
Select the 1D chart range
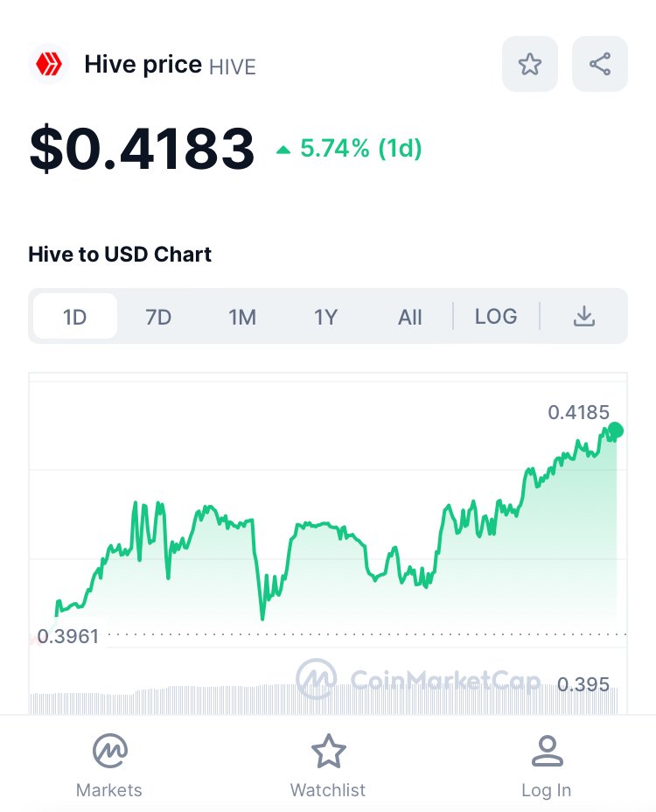coord(75,316)
